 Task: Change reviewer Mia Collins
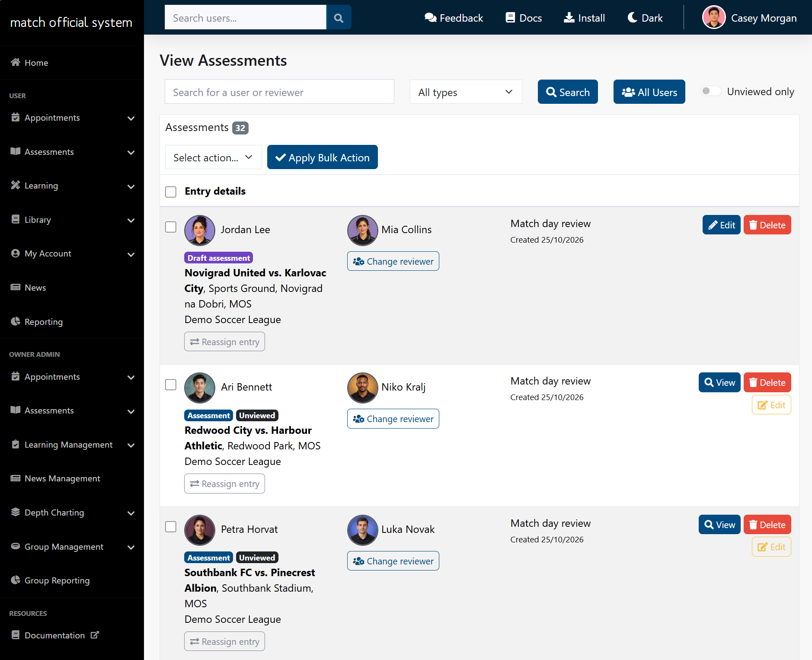(x=393, y=261)
